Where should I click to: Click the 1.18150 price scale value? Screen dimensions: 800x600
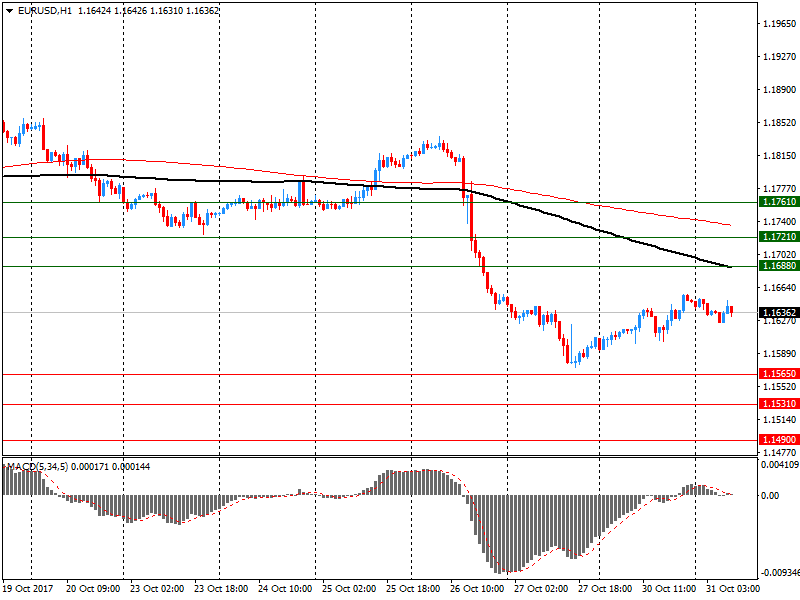coord(780,156)
